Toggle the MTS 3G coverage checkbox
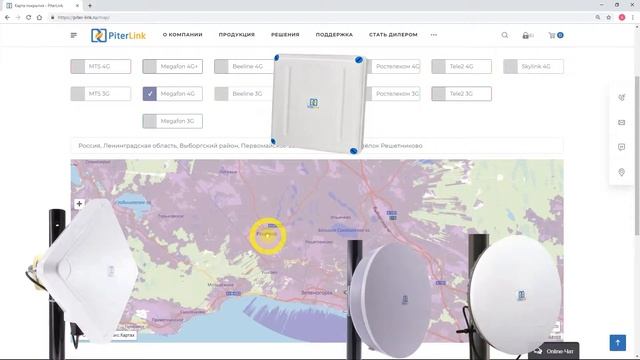 (78, 94)
